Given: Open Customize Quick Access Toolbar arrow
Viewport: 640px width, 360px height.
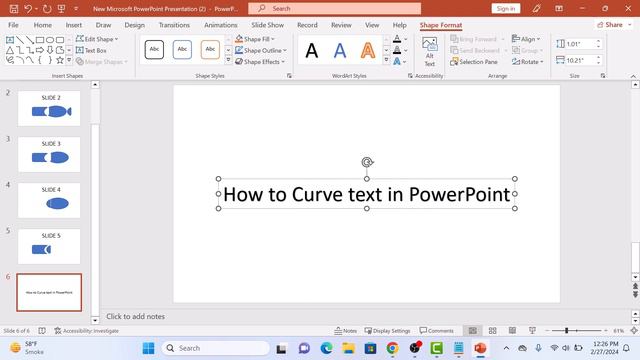Looking at the screenshot, I should [76, 9].
